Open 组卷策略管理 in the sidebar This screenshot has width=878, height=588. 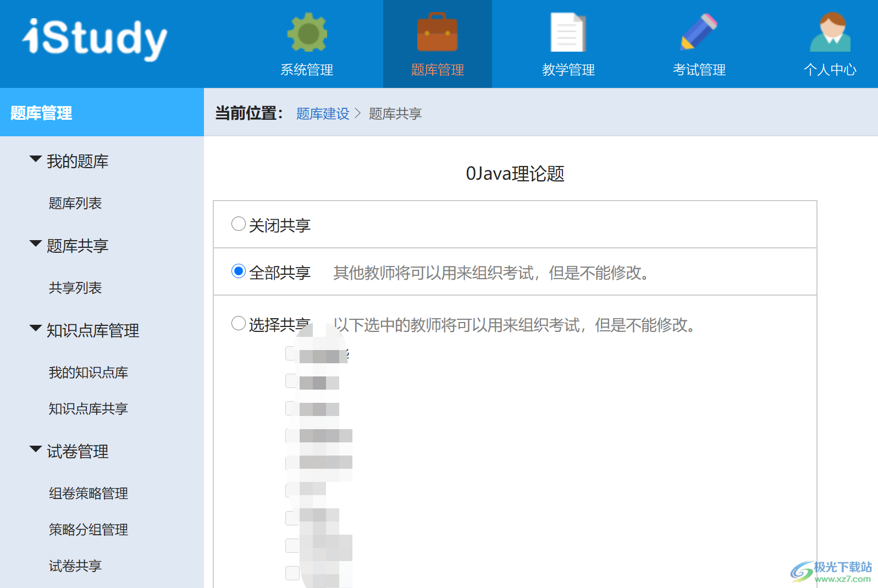pyautogui.click(x=89, y=493)
